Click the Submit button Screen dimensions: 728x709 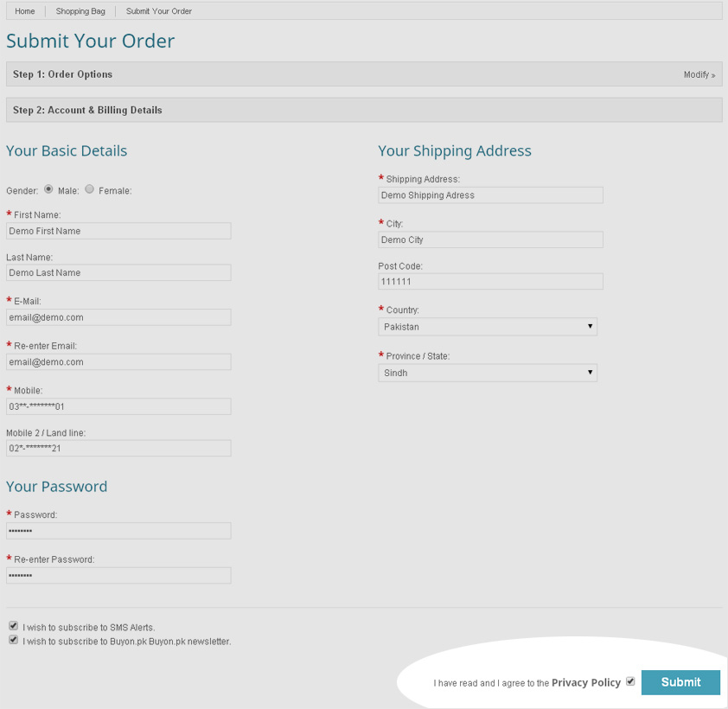pos(680,682)
